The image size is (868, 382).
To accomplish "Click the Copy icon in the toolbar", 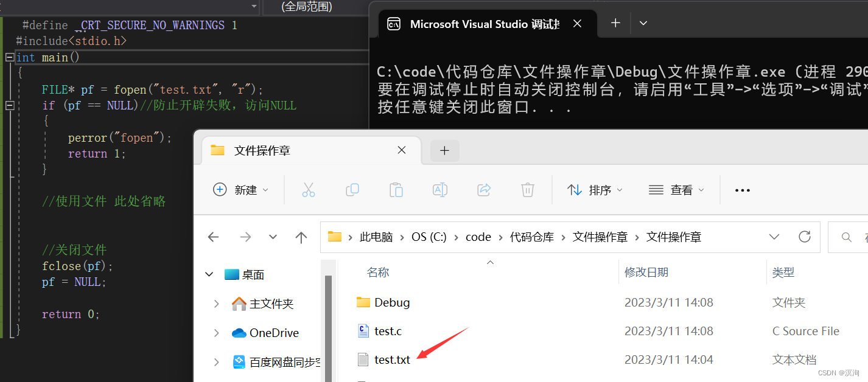I will click(352, 190).
